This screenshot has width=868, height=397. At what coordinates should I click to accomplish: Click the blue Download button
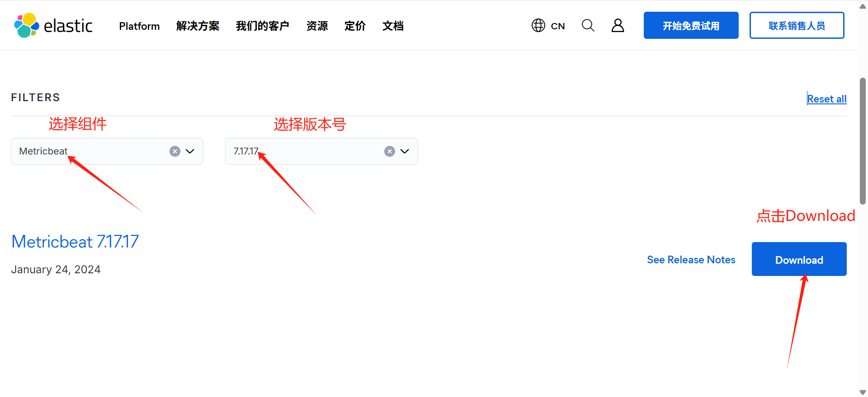click(x=799, y=259)
